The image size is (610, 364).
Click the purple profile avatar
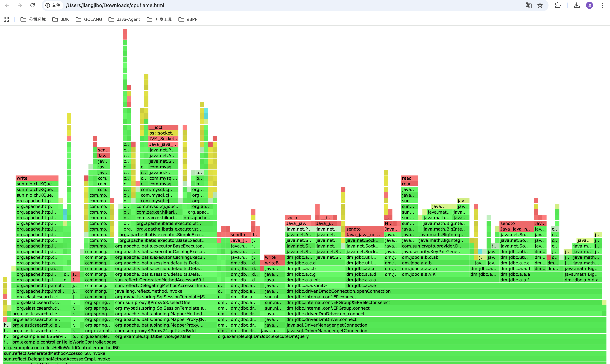pos(589,5)
